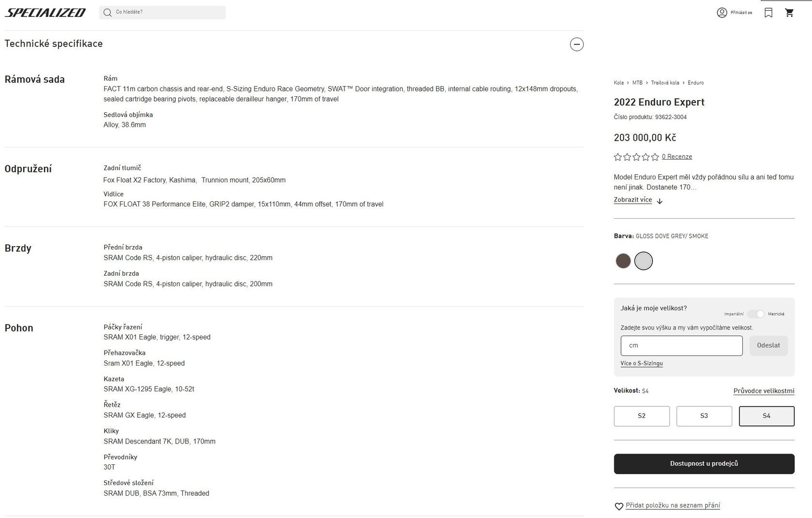The height and width of the screenshot is (518, 812).
Task: Collapse the Technické specifikace section
Action: click(577, 44)
